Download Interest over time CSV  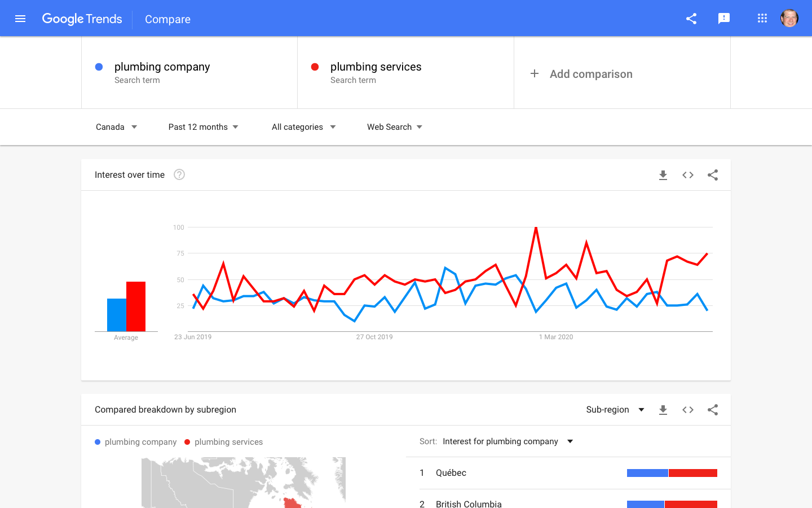pos(663,175)
